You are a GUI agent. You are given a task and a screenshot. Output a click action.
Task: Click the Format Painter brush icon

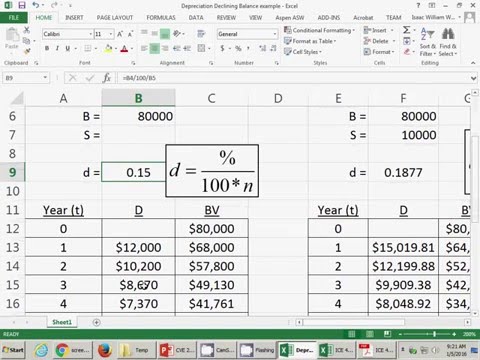[27, 51]
